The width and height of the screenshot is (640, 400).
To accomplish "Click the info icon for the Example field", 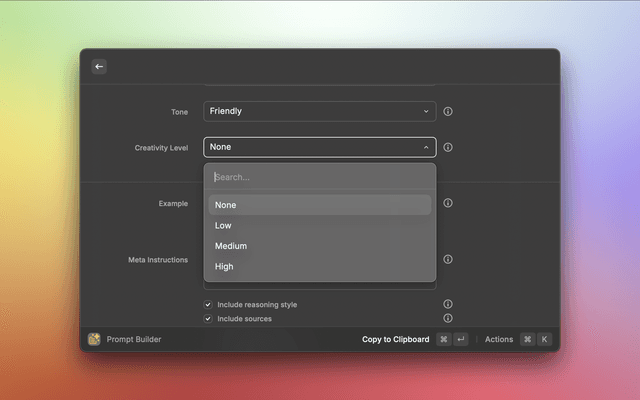I will pyautogui.click(x=448, y=203).
